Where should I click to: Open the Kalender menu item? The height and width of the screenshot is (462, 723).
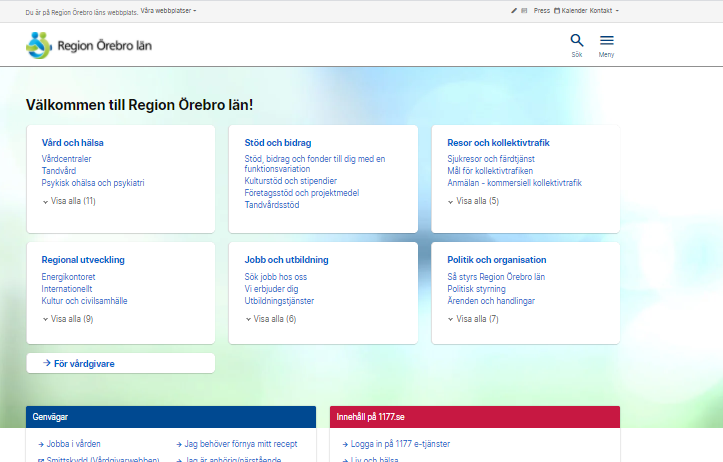pos(574,10)
